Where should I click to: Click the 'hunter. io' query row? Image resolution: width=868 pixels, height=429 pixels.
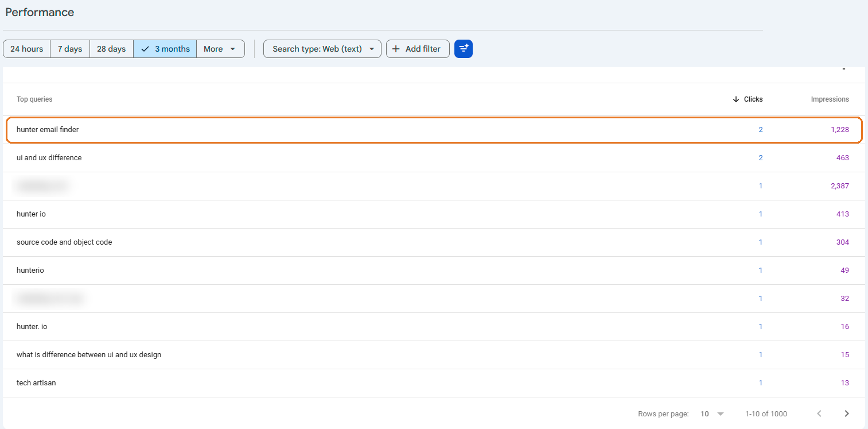click(434, 327)
